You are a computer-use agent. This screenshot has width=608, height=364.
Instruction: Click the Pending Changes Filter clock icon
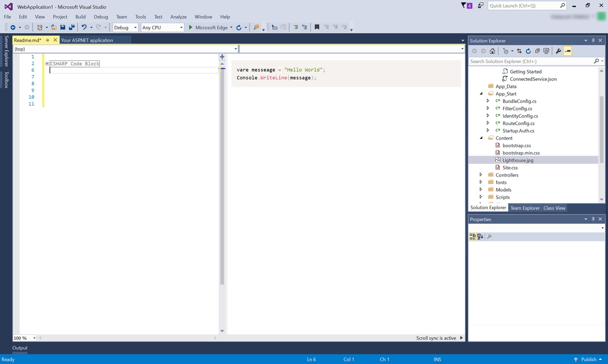tap(506, 51)
